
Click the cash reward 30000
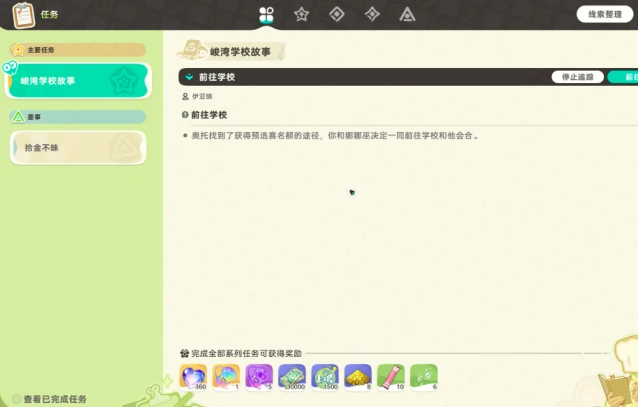[x=292, y=377]
